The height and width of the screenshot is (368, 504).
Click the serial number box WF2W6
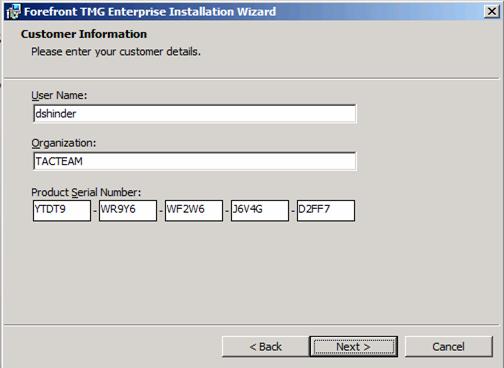(194, 210)
